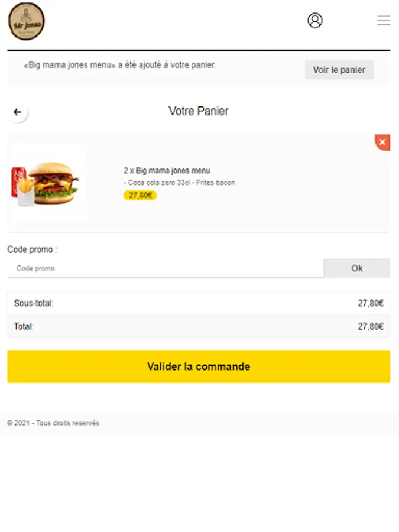
Task: Click the Code promo label
Action: pos(32,249)
